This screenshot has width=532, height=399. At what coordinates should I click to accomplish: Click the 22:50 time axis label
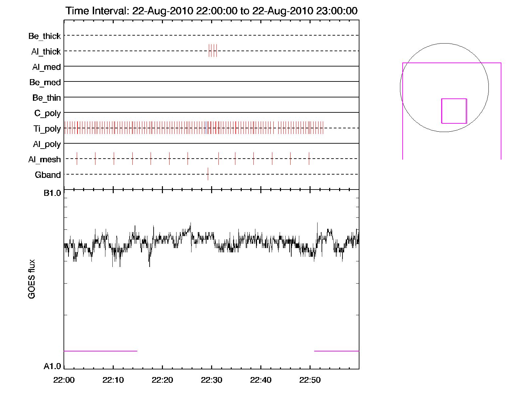coord(310,380)
